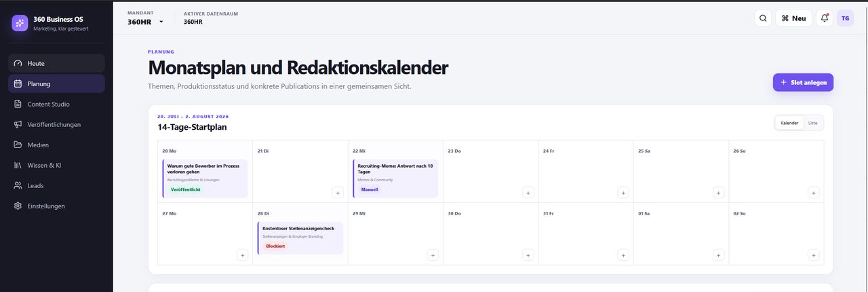868x292 pixels.
Task: Open notifications via the bell icon
Action: pos(825,18)
